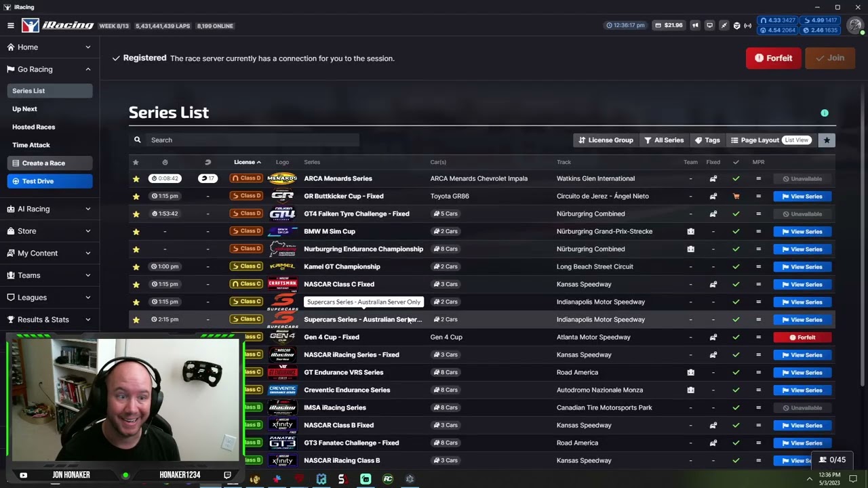The width and height of the screenshot is (868, 488).
Task: Click the package box icon in header
Action: [x=736, y=26]
